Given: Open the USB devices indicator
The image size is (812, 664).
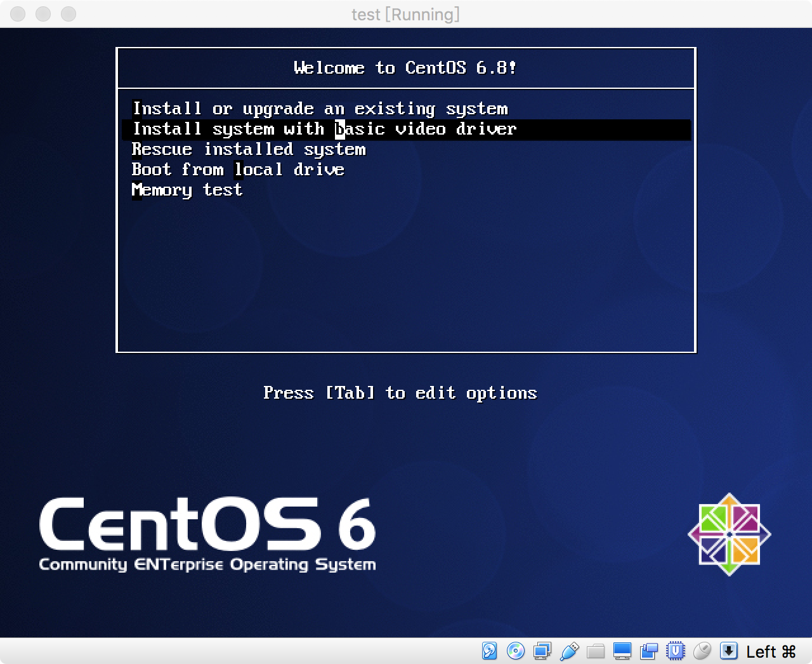Looking at the screenshot, I should point(569,651).
